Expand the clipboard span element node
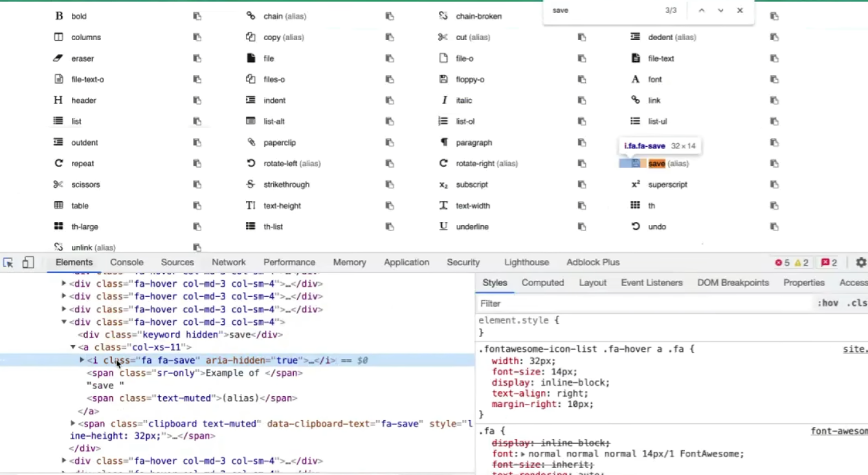This screenshot has width=868, height=475. pos(73,424)
